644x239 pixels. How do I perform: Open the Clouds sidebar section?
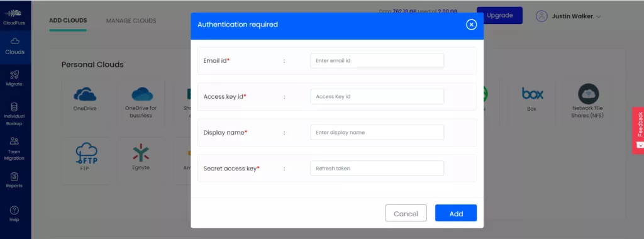[x=15, y=47]
